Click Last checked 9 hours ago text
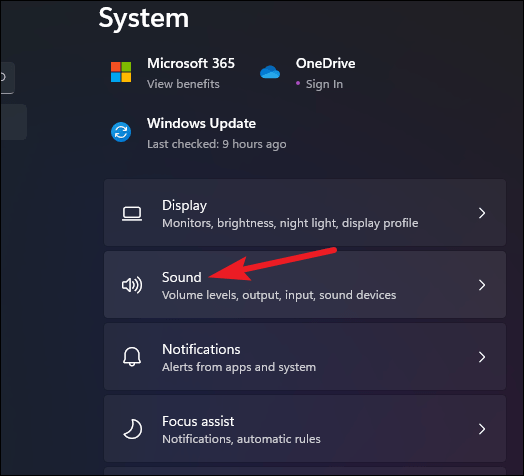Image resolution: width=524 pixels, height=476 pixels. 217,144
